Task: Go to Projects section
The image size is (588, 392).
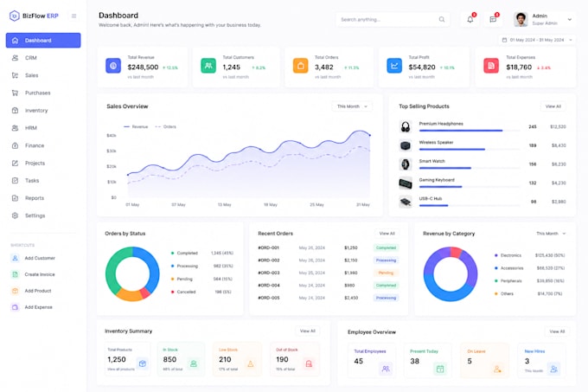Action: click(x=43, y=164)
